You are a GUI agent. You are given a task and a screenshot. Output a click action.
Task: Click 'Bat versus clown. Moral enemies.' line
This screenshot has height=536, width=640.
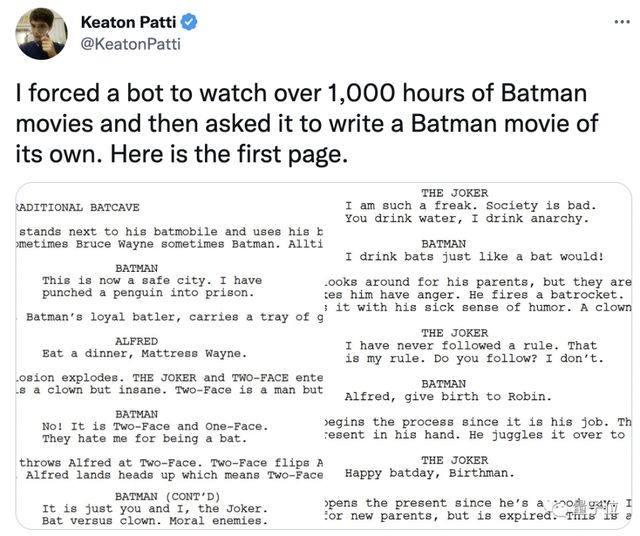[156, 520]
